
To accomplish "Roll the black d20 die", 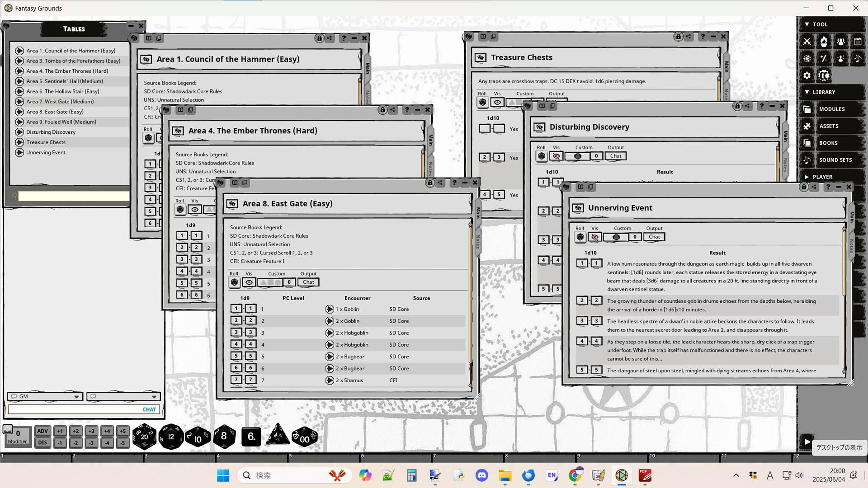I will [144, 436].
